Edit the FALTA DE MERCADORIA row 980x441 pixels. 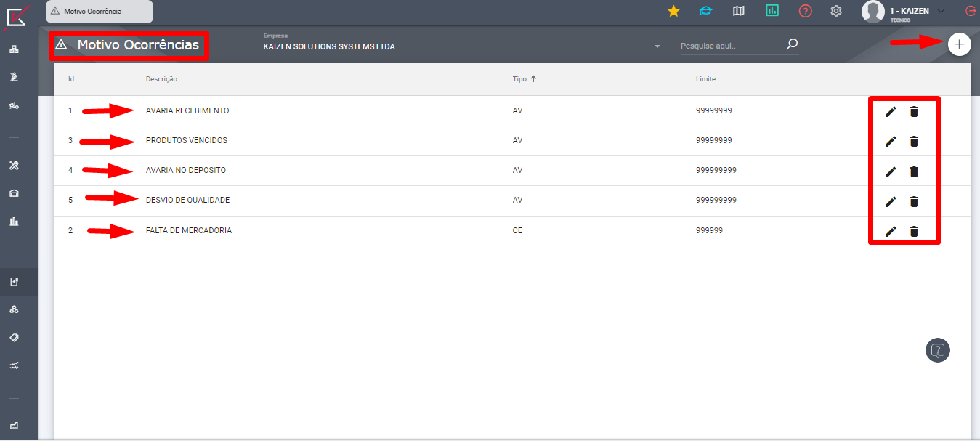[891, 231]
